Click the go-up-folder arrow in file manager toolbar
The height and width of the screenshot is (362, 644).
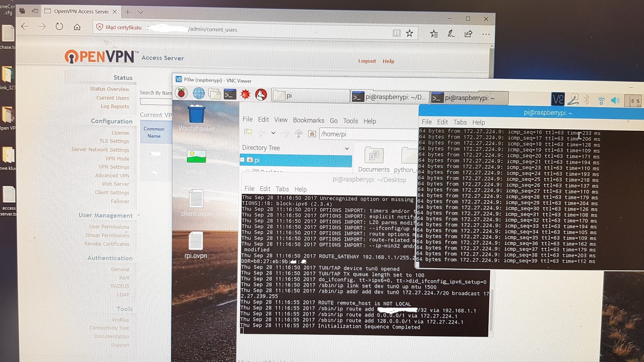[x=298, y=133]
